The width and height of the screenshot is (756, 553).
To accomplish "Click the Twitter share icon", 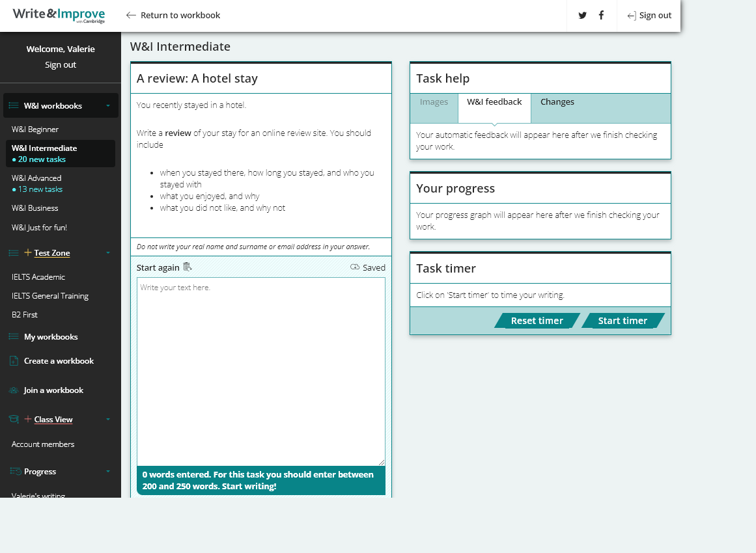I will pyautogui.click(x=582, y=16).
